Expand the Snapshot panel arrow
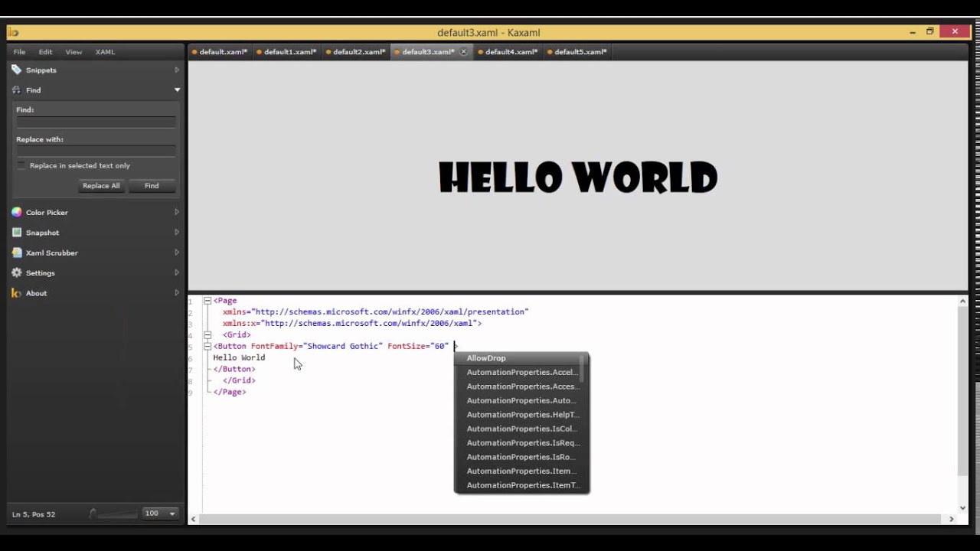Screen dimensions: 980x551 pyautogui.click(x=177, y=233)
